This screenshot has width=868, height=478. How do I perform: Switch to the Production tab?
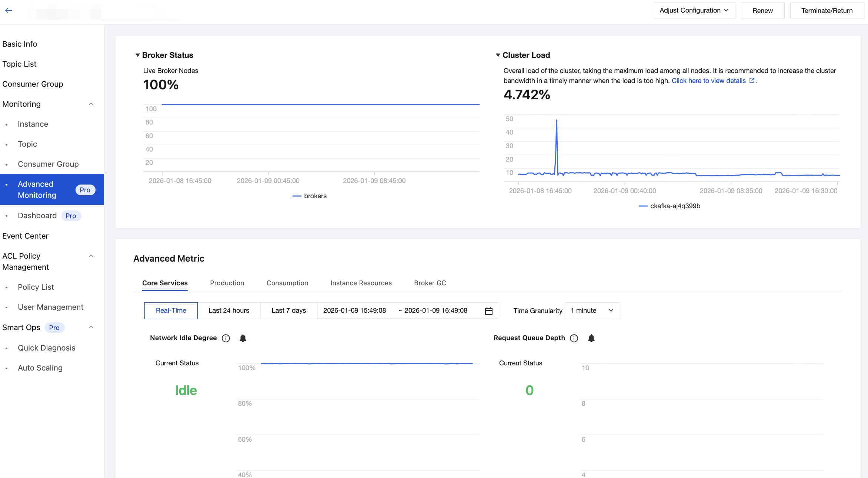pyautogui.click(x=227, y=283)
